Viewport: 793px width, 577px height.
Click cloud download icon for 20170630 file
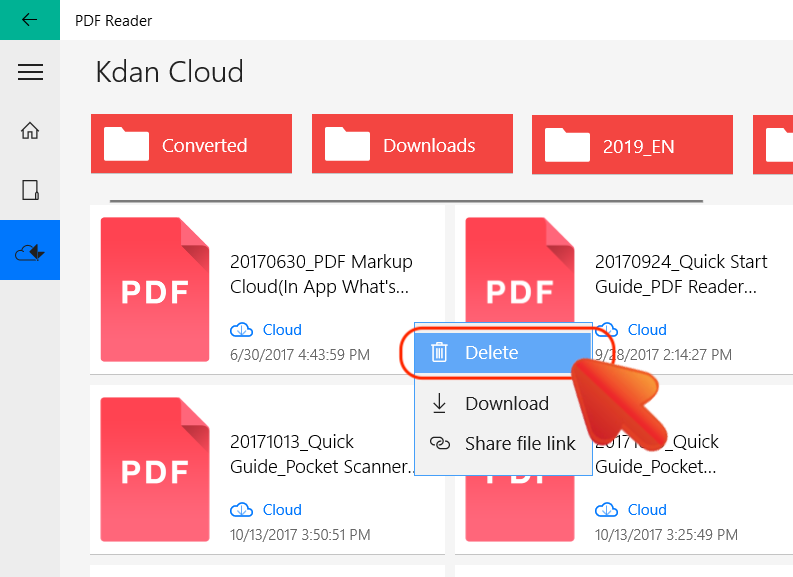click(x=241, y=330)
